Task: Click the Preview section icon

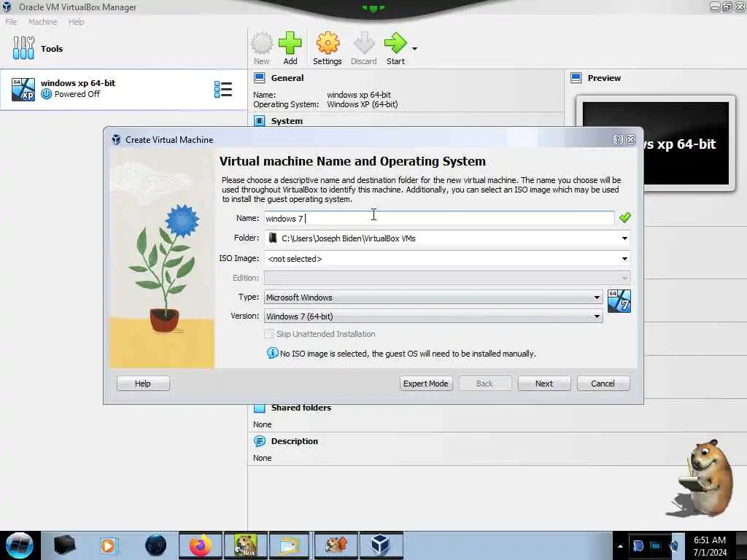Action: coord(576,77)
